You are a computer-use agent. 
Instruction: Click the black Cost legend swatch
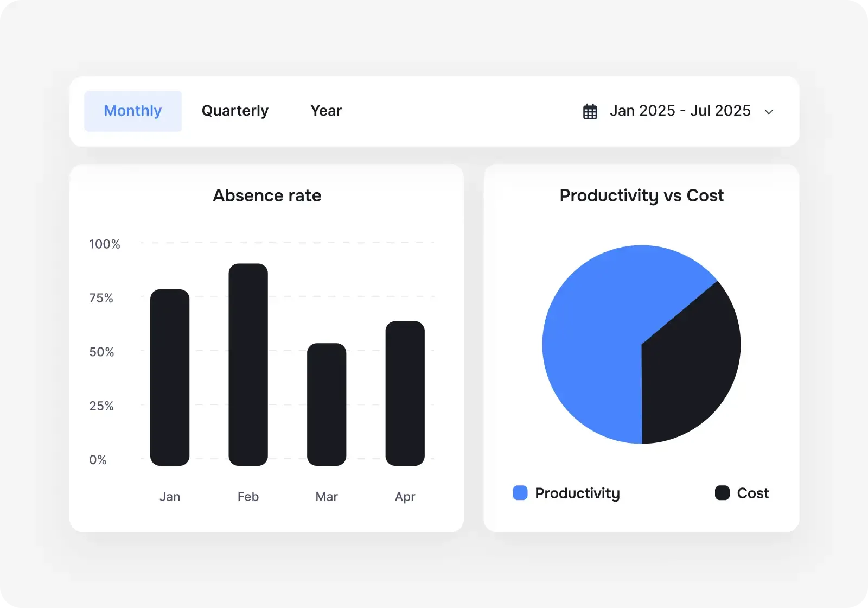click(x=722, y=493)
